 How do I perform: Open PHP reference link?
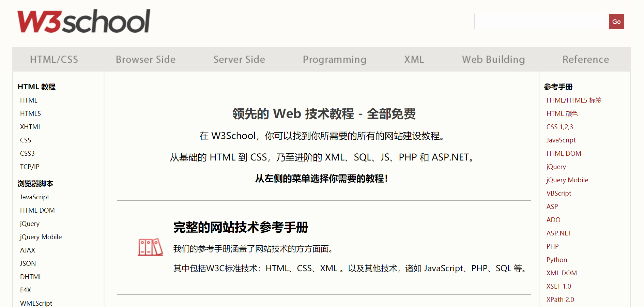coord(552,246)
